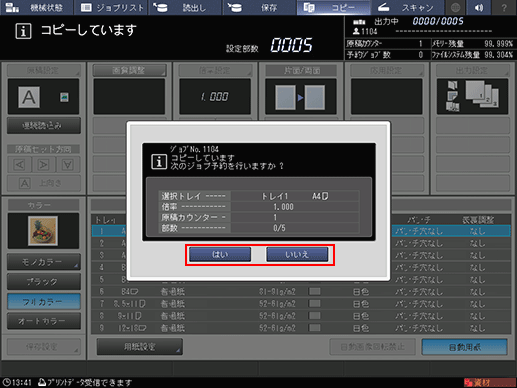Decline with the いいえ button
The height and width of the screenshot is (388, 517).
(297, 255)
